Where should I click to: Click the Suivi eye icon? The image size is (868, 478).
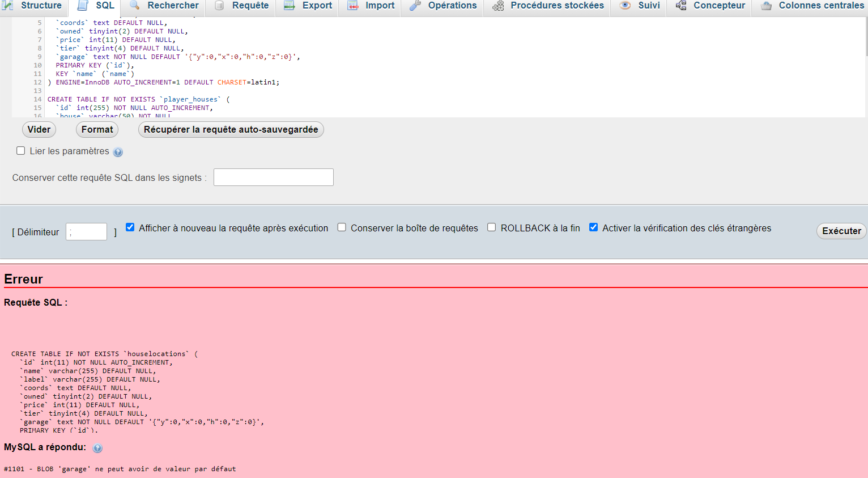point(625,5)
